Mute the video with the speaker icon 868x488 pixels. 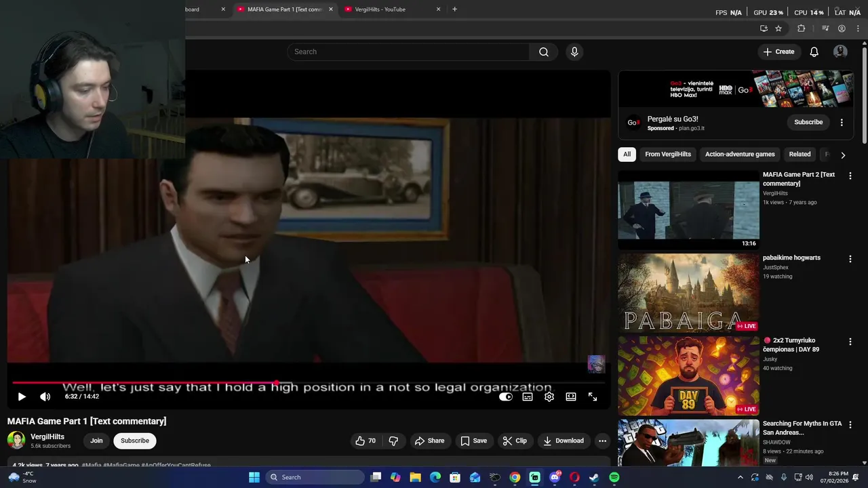[x=45, y=396]
